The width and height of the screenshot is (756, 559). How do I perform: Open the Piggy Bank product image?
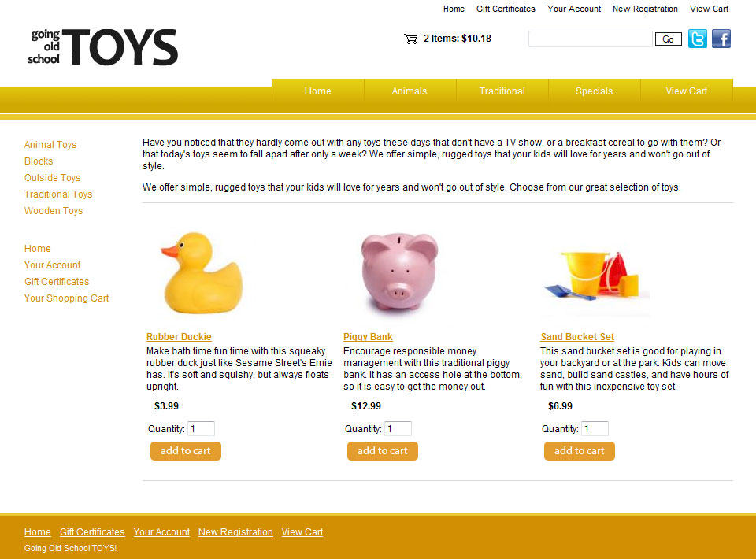[x=399, y=272]
